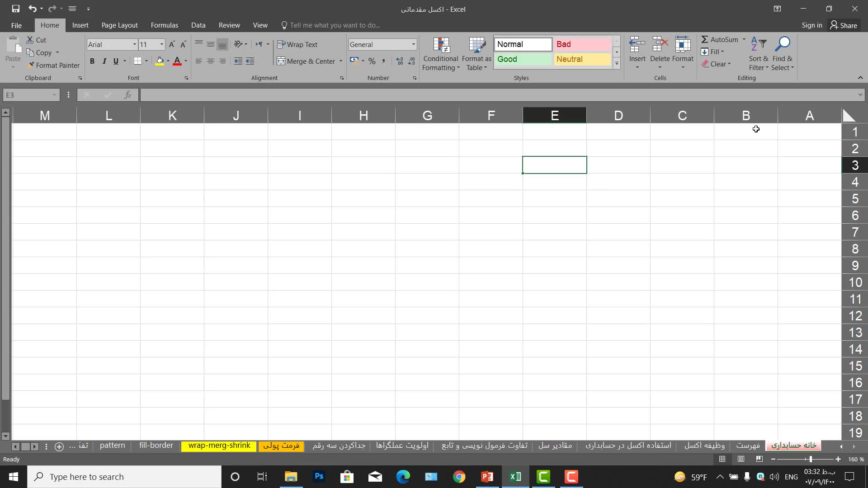
Task: Expand Merge & Center dropdown arrow
Action: click(341, 61)
